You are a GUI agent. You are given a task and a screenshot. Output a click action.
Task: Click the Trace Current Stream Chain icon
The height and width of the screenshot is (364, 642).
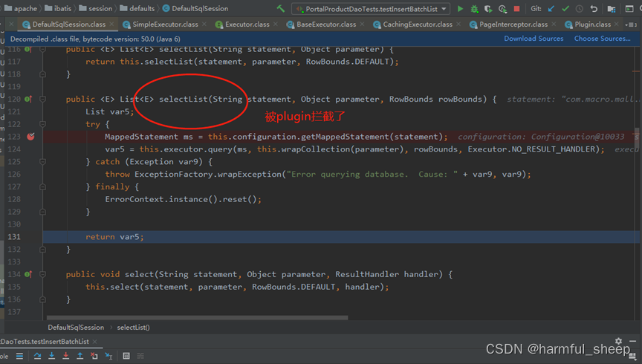140,356
